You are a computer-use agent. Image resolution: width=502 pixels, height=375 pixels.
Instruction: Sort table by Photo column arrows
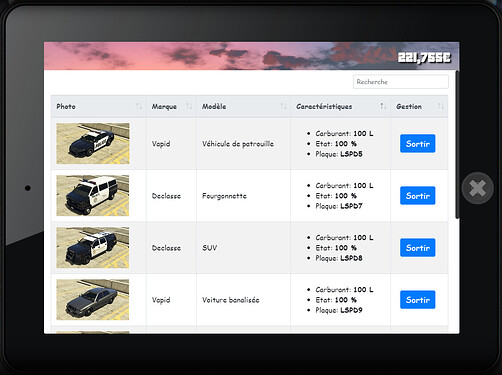click(139, 106)
